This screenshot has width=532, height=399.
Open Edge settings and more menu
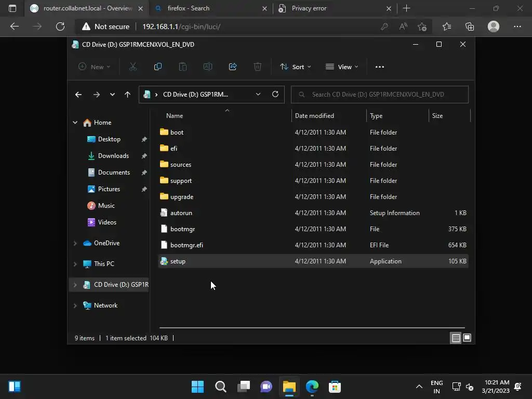517,26
